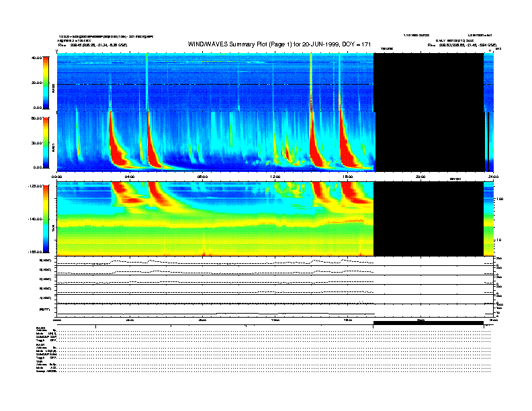Click the bottom solid line-plot panel
The width and height of the screenshot is (532, 411).
(275, 310)
